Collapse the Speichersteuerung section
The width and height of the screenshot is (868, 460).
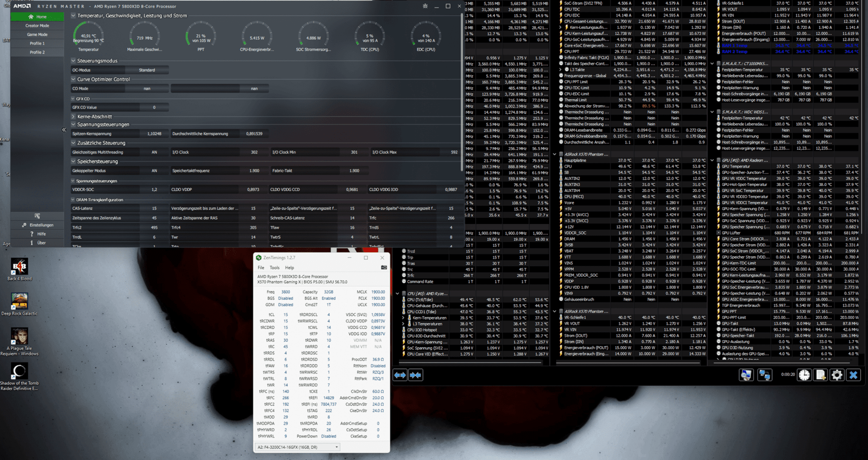(73, 162)
